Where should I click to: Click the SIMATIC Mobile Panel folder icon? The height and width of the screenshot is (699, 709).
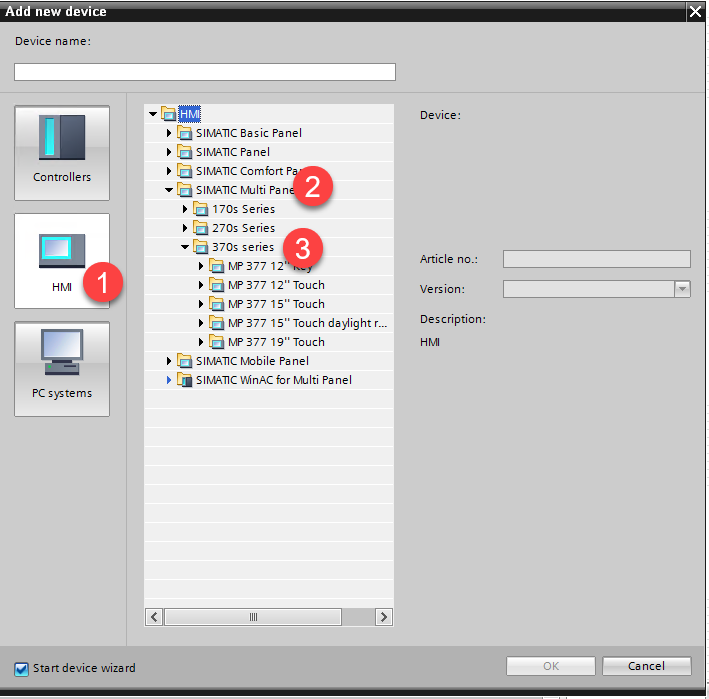coord(184,361)
